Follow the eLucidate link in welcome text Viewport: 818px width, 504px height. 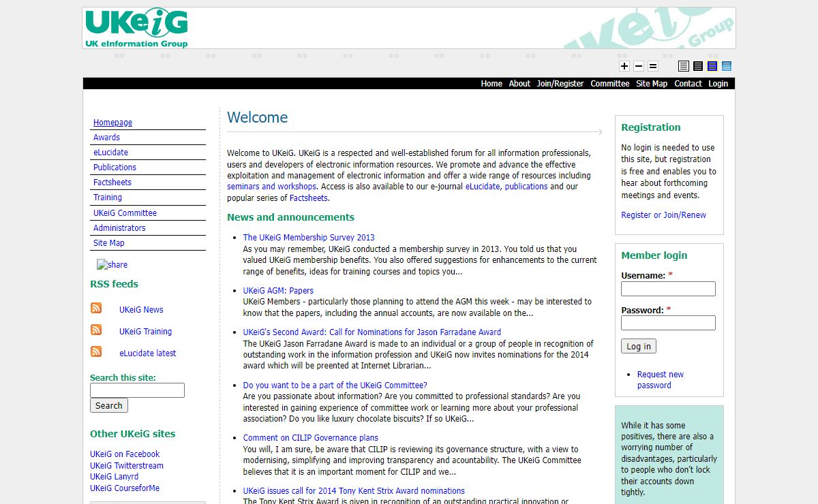pos(483,187)
